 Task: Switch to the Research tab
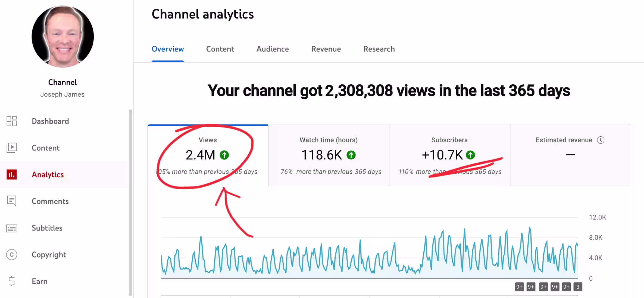(379, 49)
